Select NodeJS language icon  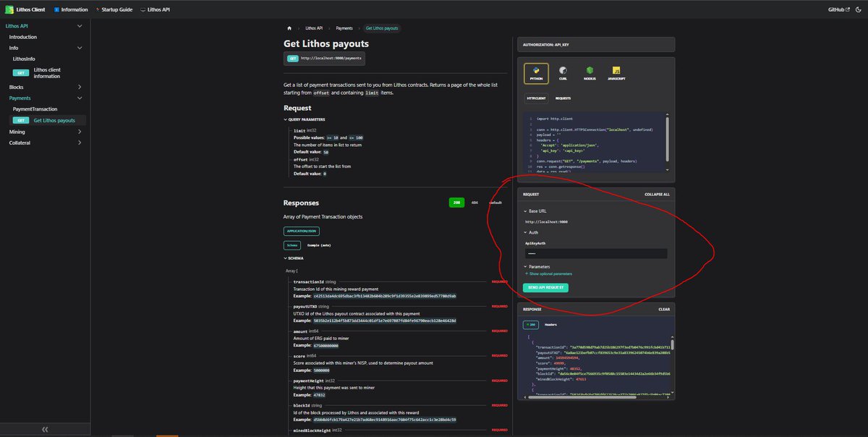coord(590,73)
